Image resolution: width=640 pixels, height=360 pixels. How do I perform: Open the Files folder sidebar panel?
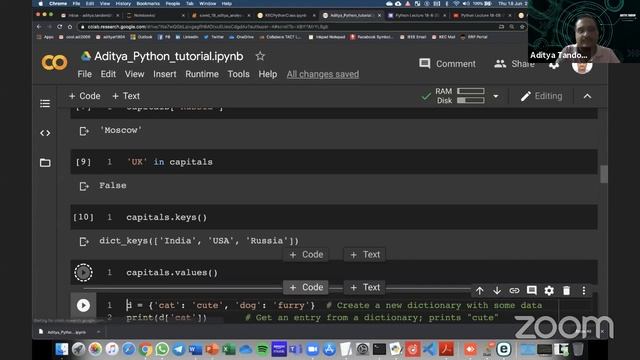[45, 163]
